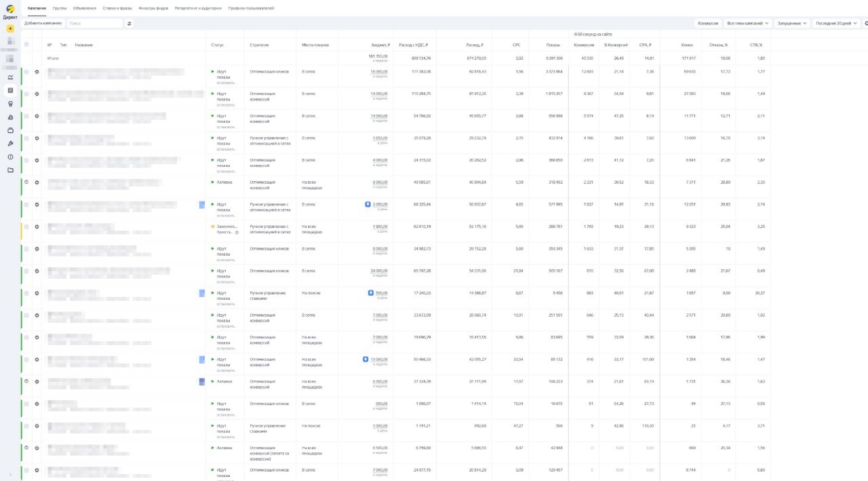This screenshot has width=868, height=481.
Task: Open gear menu for the 49 085,81 row
Action: (37, 182)
